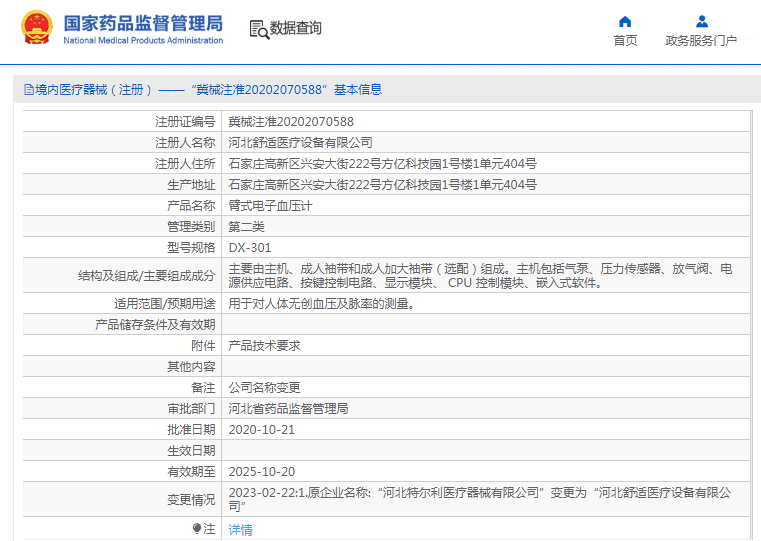Click 用于对人体无创血压及脉率的测量 text
This screenshot has width=761, height=541.
pos(322,304)
